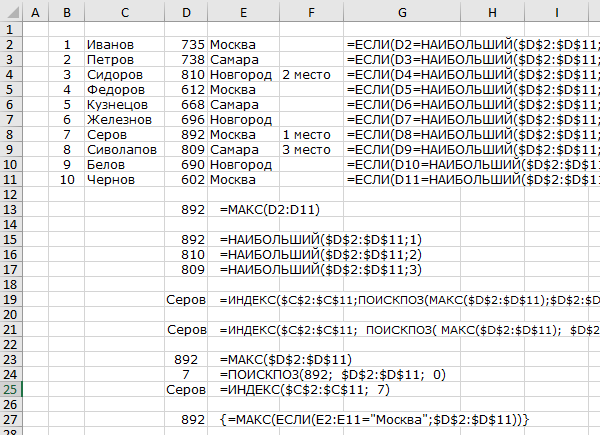Click the value 7 in row 24

click(186, 374)
